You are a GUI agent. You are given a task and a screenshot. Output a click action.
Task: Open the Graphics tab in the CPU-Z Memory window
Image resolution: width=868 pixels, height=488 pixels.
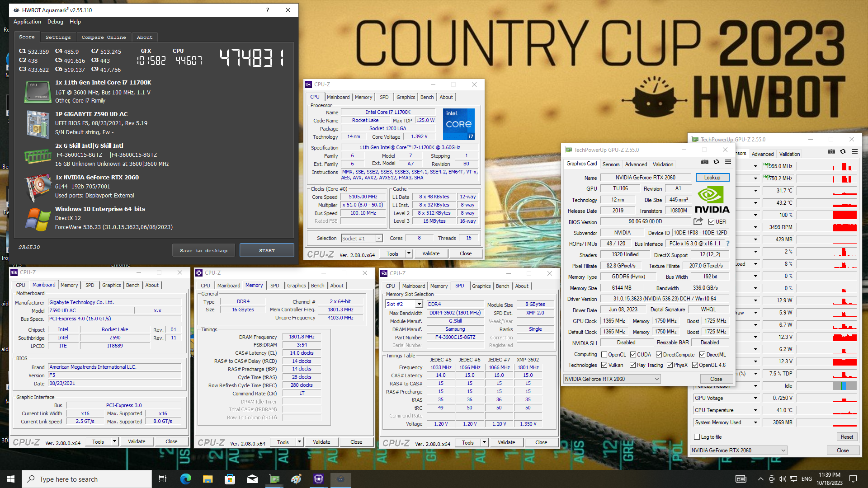click(296, 286)
